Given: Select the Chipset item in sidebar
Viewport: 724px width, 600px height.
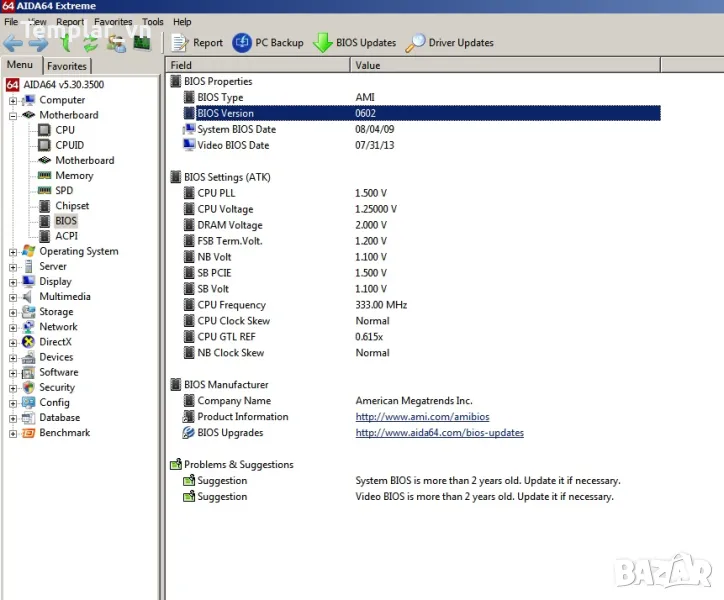Looking at the screenshot, I should (72, 205).
